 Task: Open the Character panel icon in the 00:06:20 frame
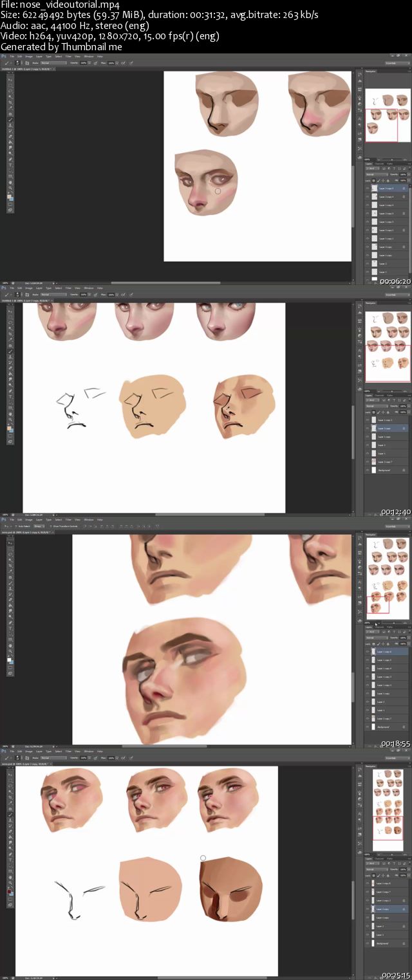pyautogui.click(x=360, y=118)
